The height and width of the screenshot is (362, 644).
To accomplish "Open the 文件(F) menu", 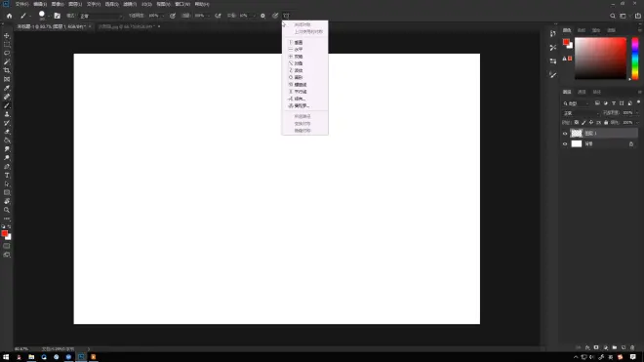I will click(21, 4).
